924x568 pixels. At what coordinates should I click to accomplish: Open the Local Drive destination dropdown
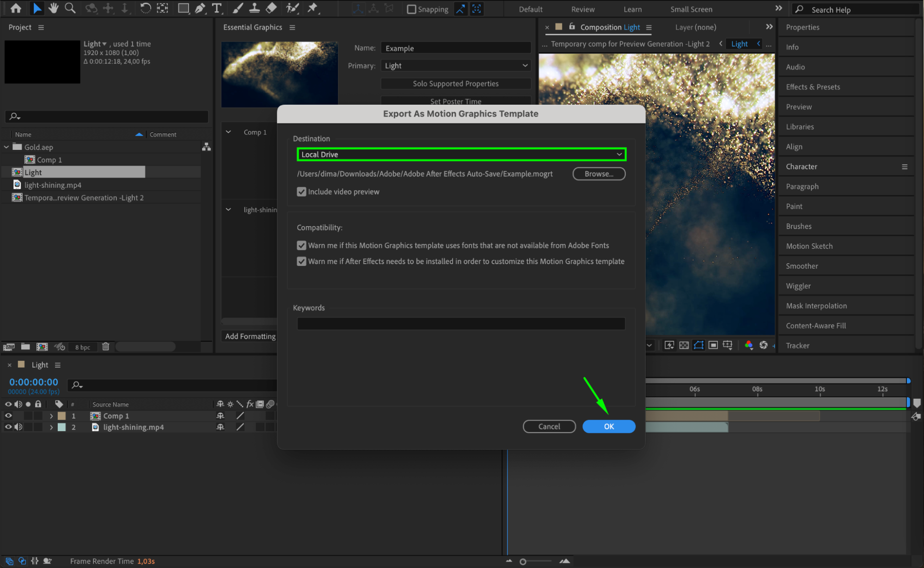pyautogui.click(x=461, y=154)
